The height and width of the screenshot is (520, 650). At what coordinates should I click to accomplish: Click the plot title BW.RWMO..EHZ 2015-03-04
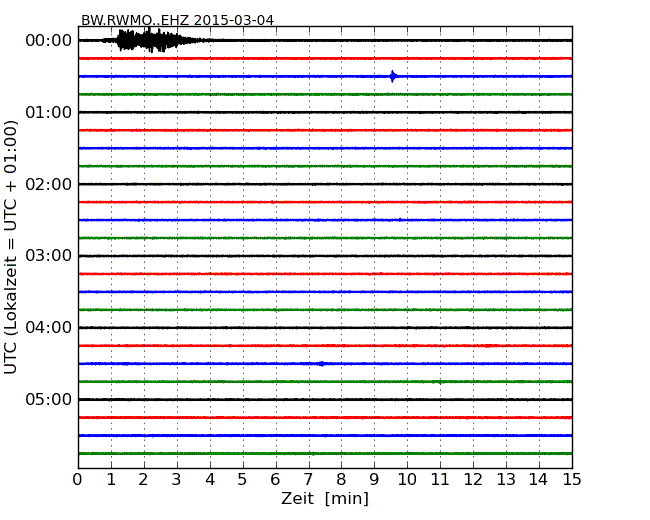coord(177,20)
